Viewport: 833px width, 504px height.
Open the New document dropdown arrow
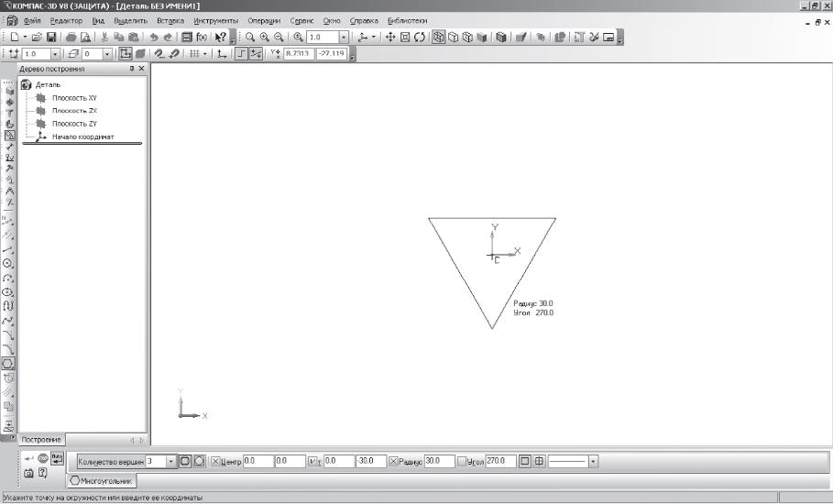tap(25, 38)
